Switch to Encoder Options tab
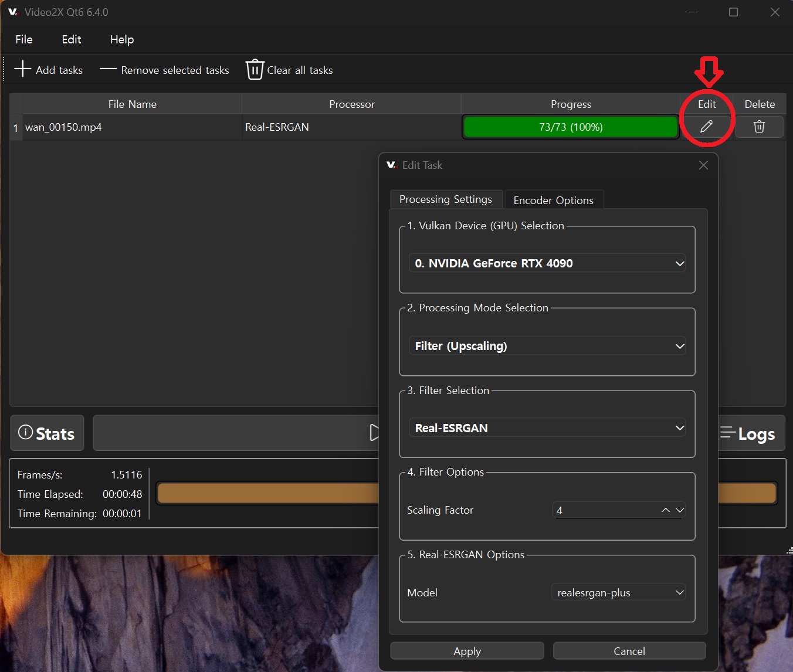793x672 pixels. [x=554, y=200]
